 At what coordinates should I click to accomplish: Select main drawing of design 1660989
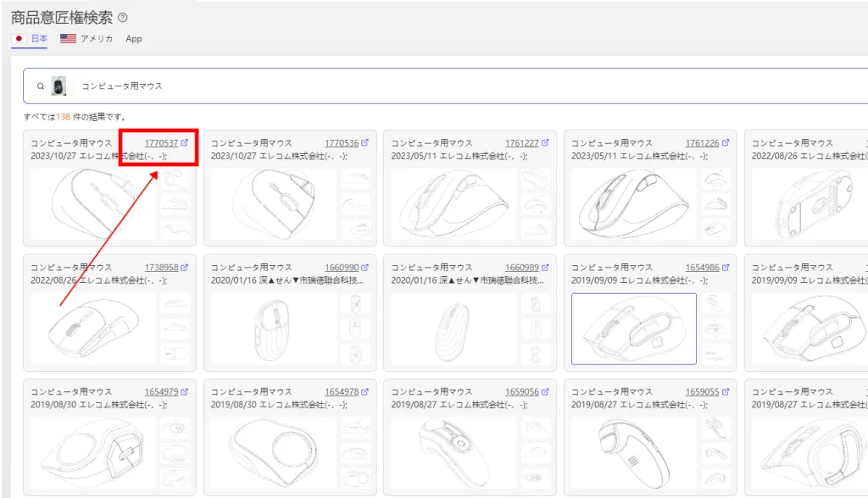tap(454, 329)
